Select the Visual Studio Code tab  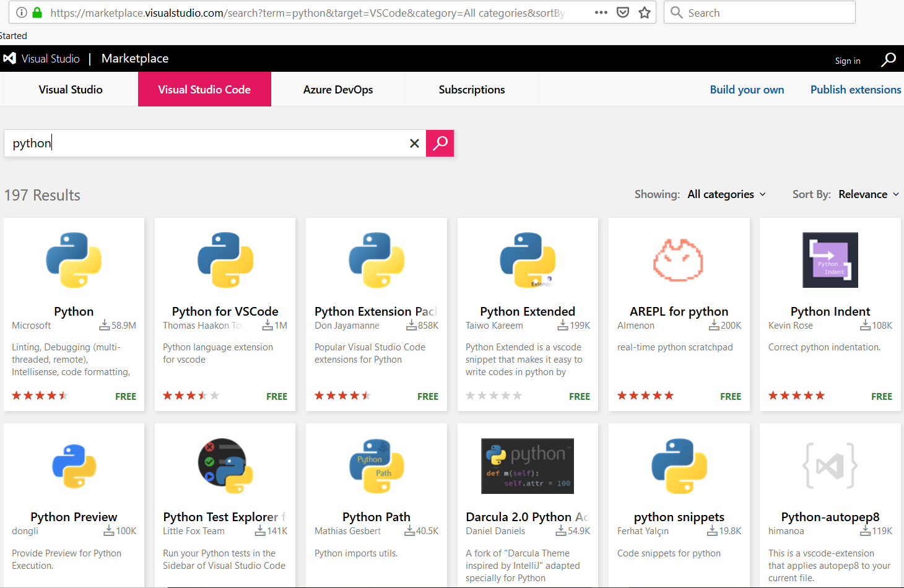tap(204, 89)
